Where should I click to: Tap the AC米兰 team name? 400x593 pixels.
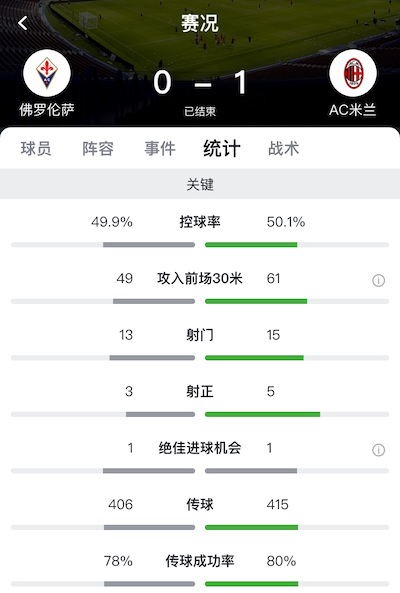(x=352, y=110)
